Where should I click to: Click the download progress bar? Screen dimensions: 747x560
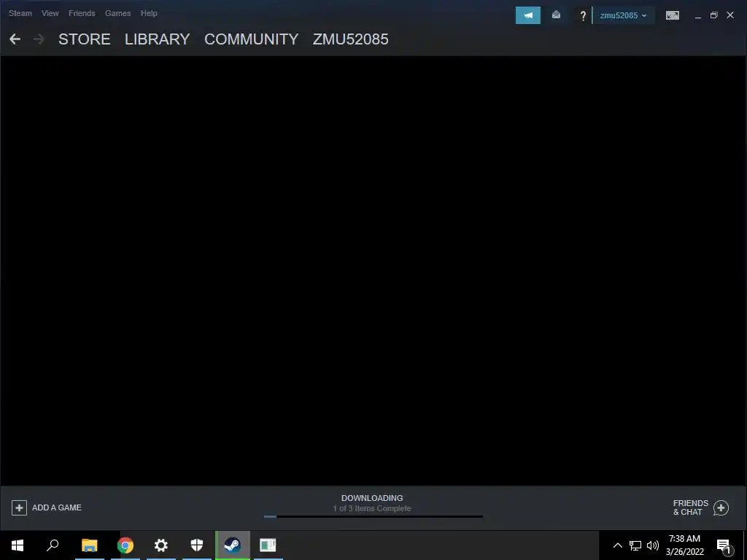tap(373, 516)
